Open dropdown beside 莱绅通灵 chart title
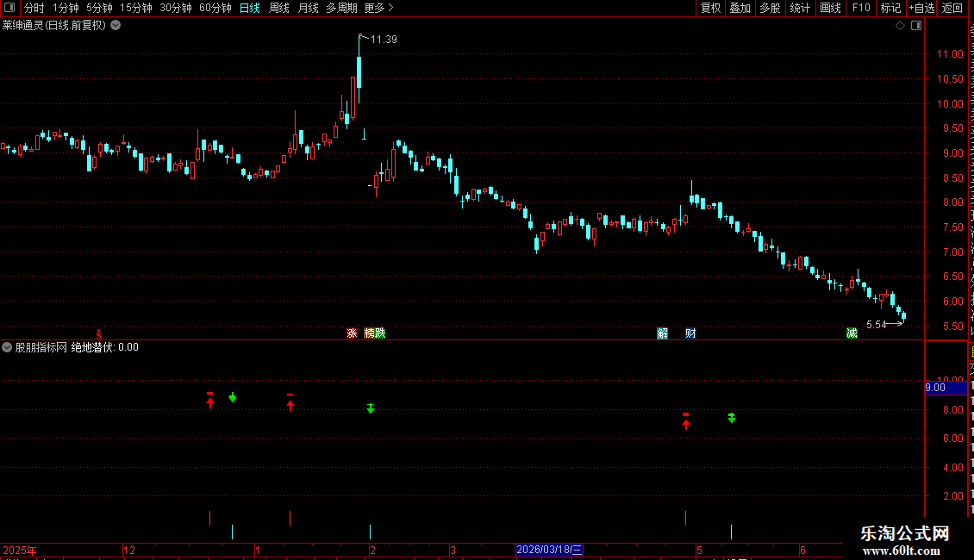This screenshot has height=560, width=974. click(x=116, y=26)
